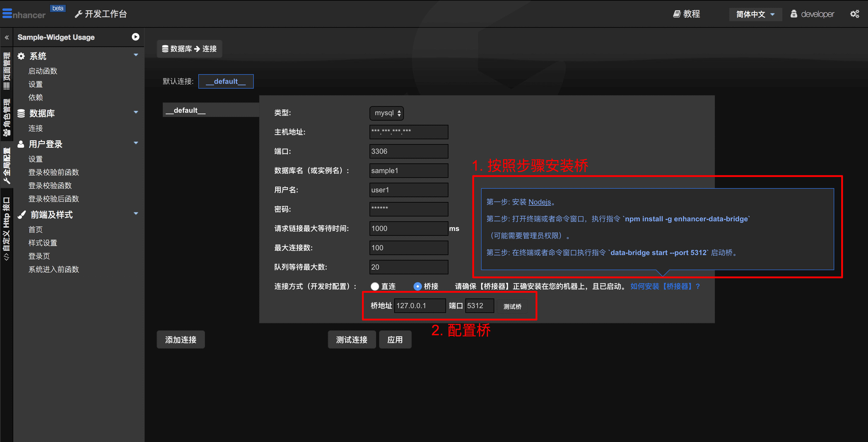
Task: Open the 简体中文 language dropdown
Action: 755,14
